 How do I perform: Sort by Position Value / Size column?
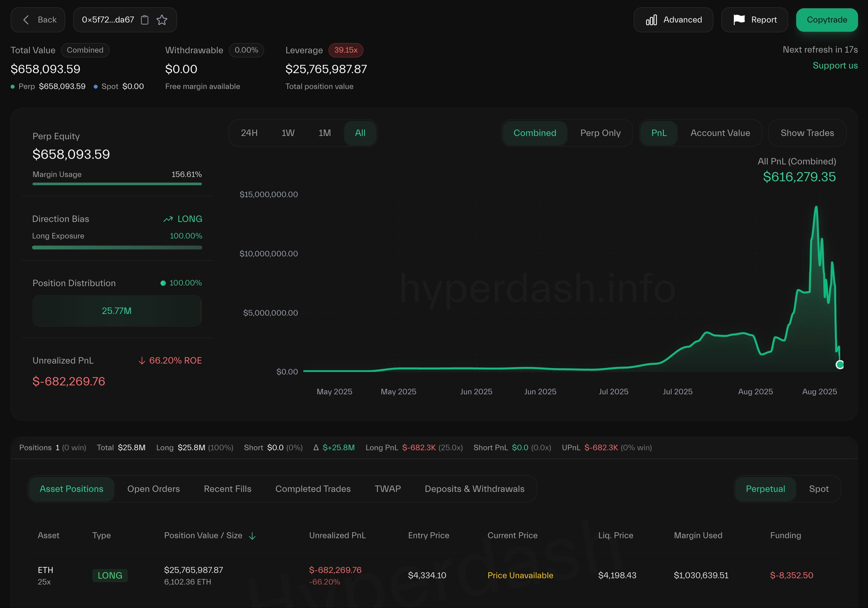[x=203, y=536]
